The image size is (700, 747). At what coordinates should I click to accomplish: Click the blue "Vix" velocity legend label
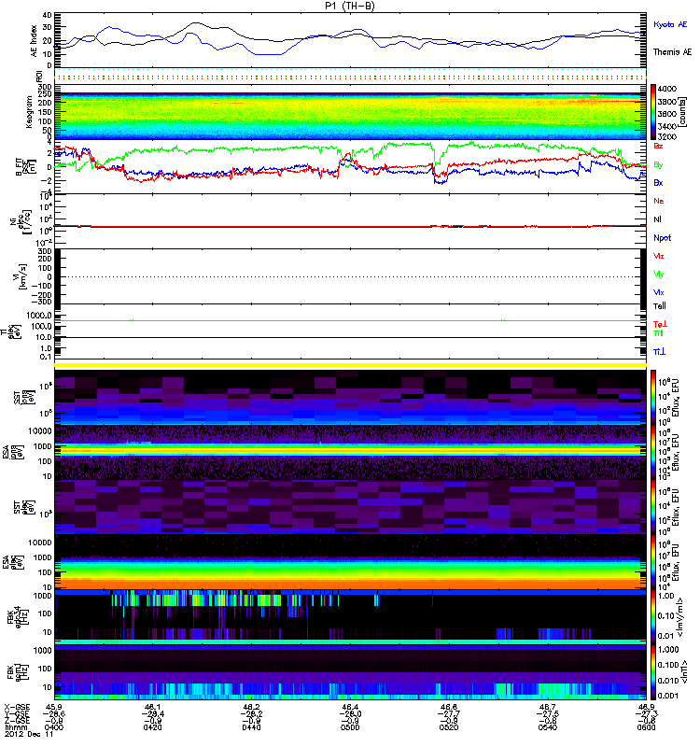659,292
